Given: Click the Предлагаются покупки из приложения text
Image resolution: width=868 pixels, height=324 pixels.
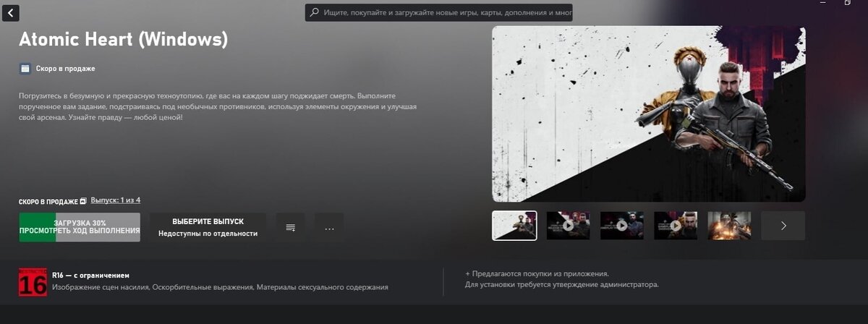Looking at the screenshot, I should point(537,274).
